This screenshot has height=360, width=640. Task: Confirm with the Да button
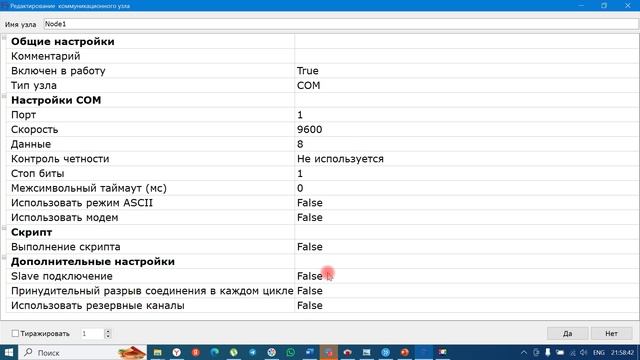pos(567,333)
